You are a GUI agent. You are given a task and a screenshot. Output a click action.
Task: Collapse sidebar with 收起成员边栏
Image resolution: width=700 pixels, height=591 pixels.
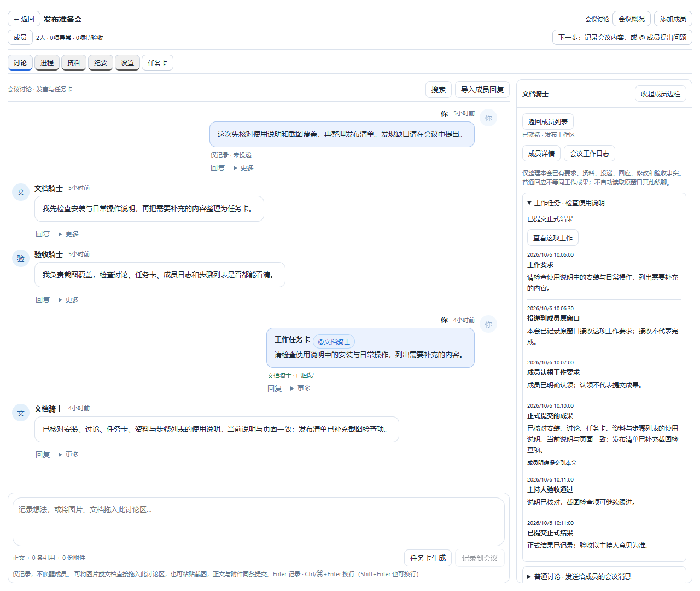point(661,94)
